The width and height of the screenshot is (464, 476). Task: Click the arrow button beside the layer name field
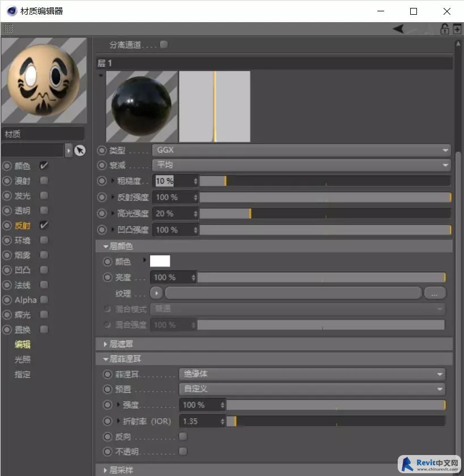click(x=69, y=151)
